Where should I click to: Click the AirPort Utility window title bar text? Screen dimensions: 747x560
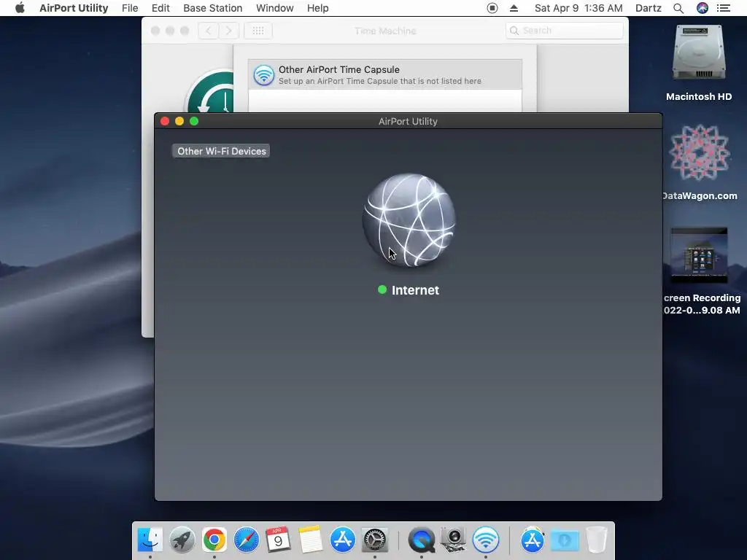[x=408, y=122]
